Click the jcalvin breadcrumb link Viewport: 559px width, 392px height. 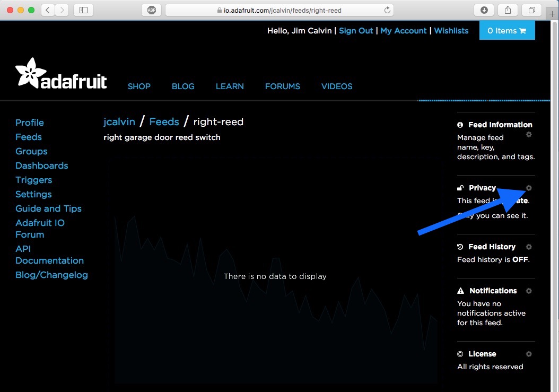[119, 121]
